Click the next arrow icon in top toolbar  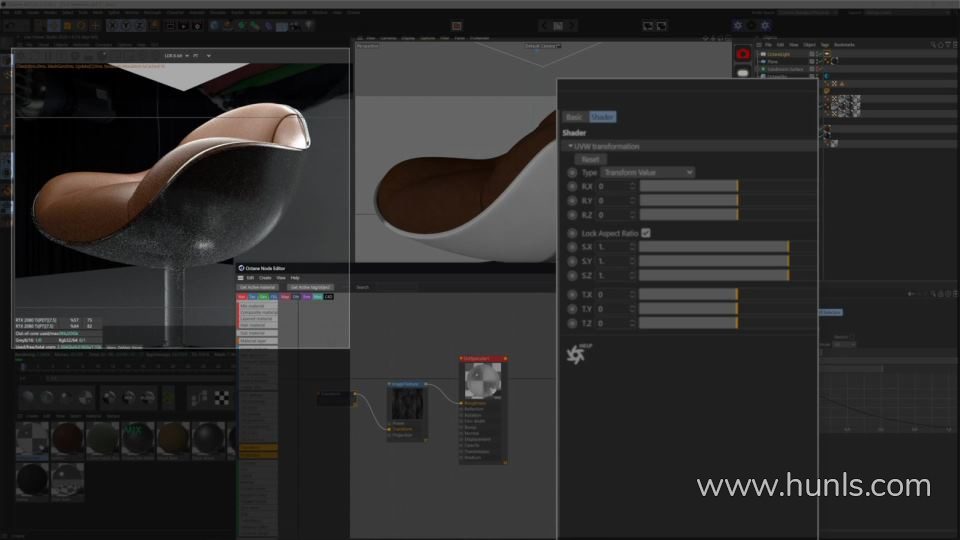click(x=572, y=26)
